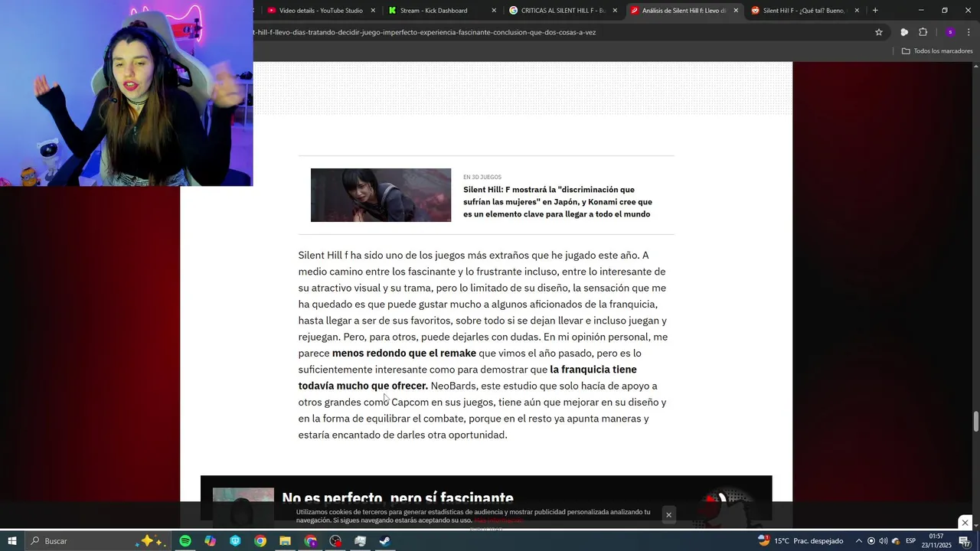Click the address bar URL text
The height and width of the screenshot is (551, 980).
coord(424,32)
